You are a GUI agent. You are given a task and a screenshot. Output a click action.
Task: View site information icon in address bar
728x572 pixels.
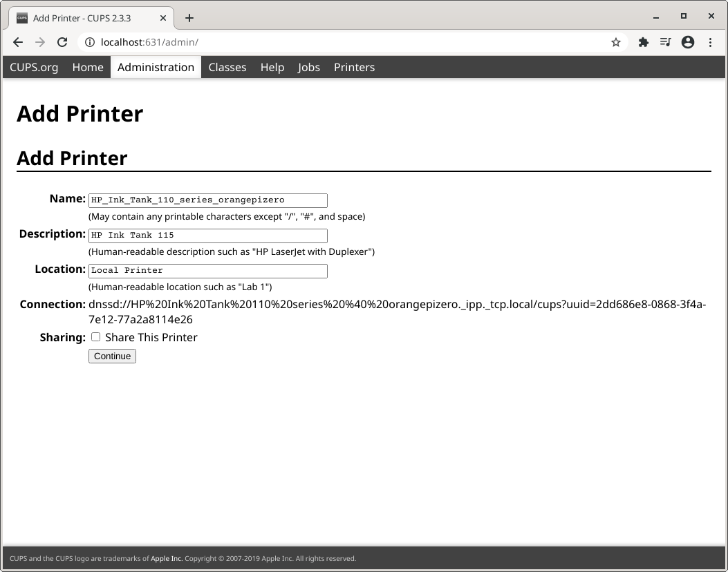tap(89, 42)
